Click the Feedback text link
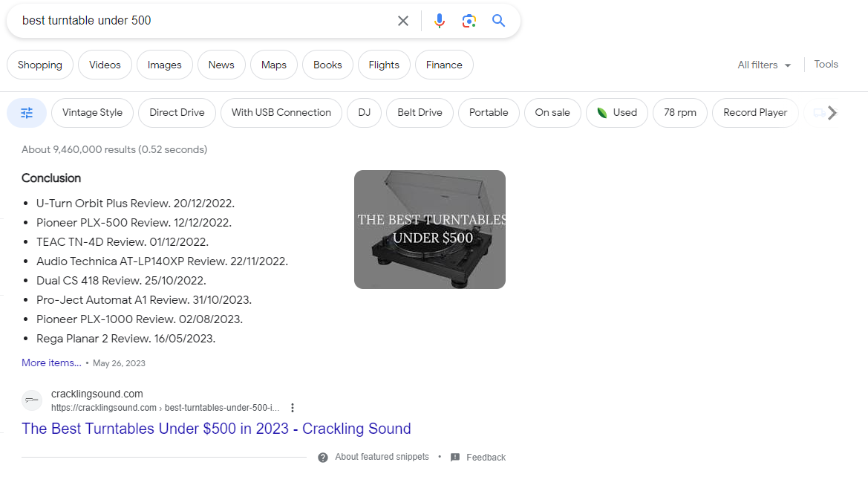 (486, 458)
